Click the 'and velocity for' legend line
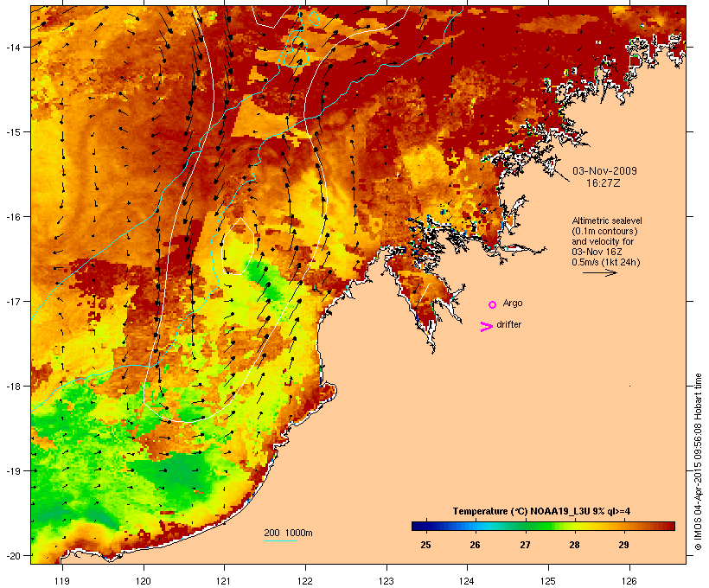709x588 pixels. coord(603,241)
